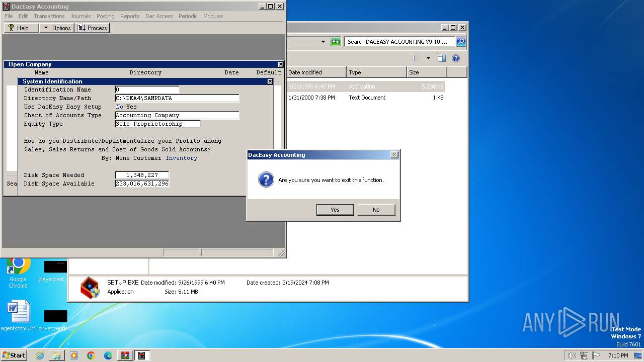
Task: Confirm exit by clicking Yes
Action: click(x=335, y=210)
